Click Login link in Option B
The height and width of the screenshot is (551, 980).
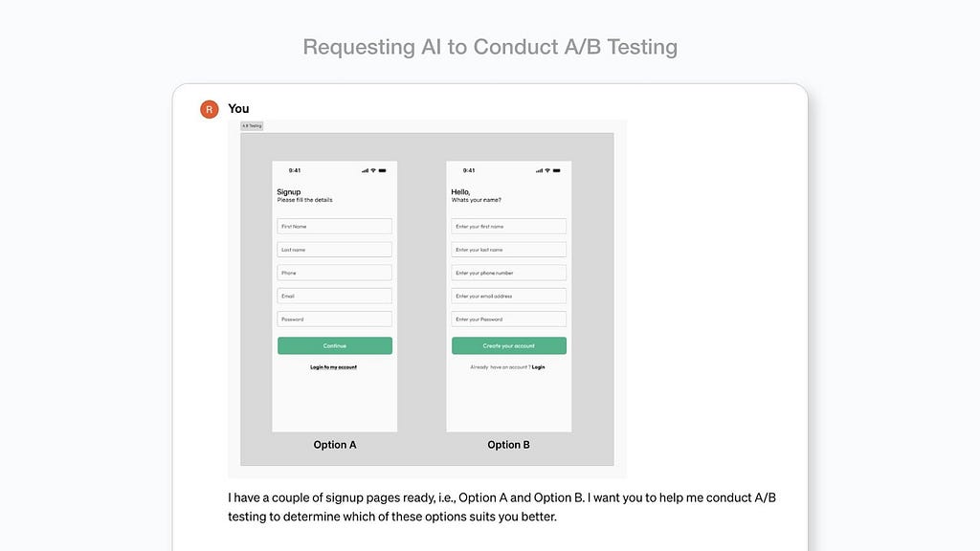[538, 367]
